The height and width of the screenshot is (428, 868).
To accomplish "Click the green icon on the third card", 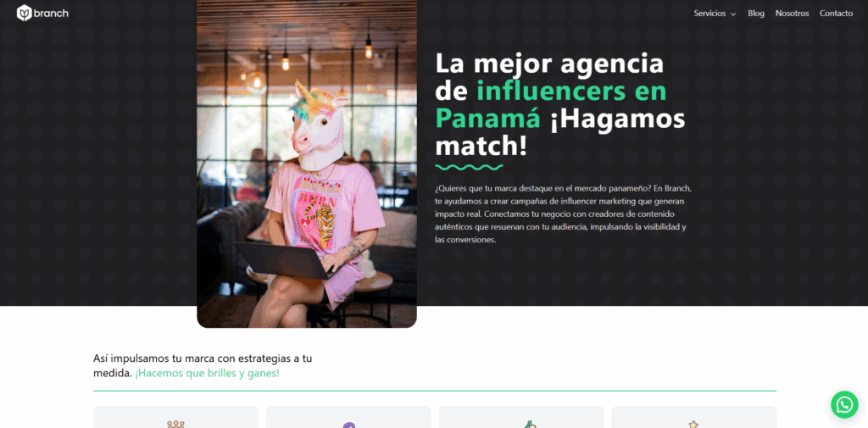I will [529, 424].
